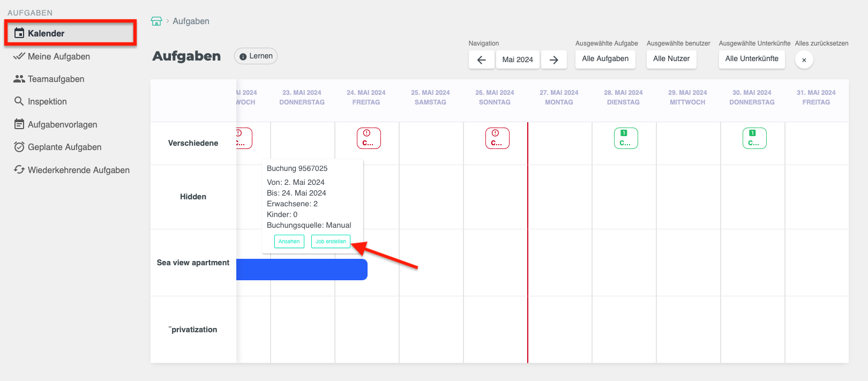Select Inspektion from the sidebar
The image size is (868, 381).
tap(47, 101)
